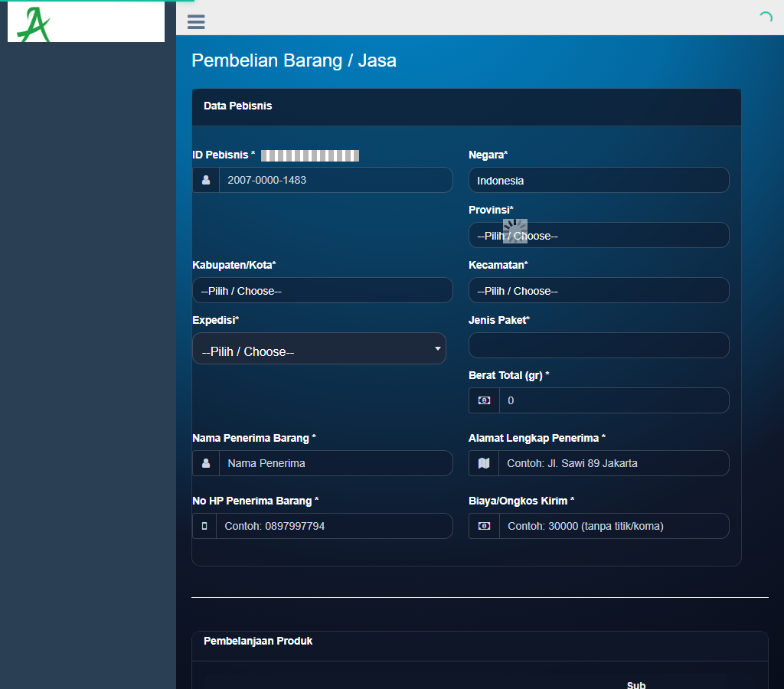
Task: Open the Negara dropdown showing Indonesia
Action: [x=599, y=180]
